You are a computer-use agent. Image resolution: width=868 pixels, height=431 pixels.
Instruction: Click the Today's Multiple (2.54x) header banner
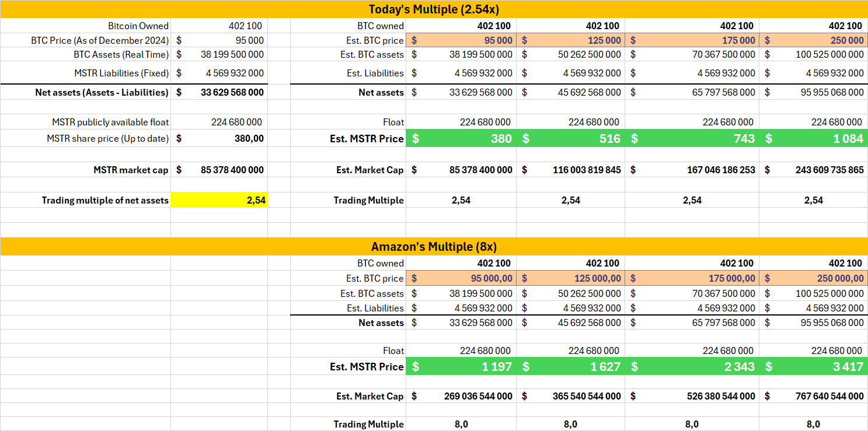click(434, 9)
